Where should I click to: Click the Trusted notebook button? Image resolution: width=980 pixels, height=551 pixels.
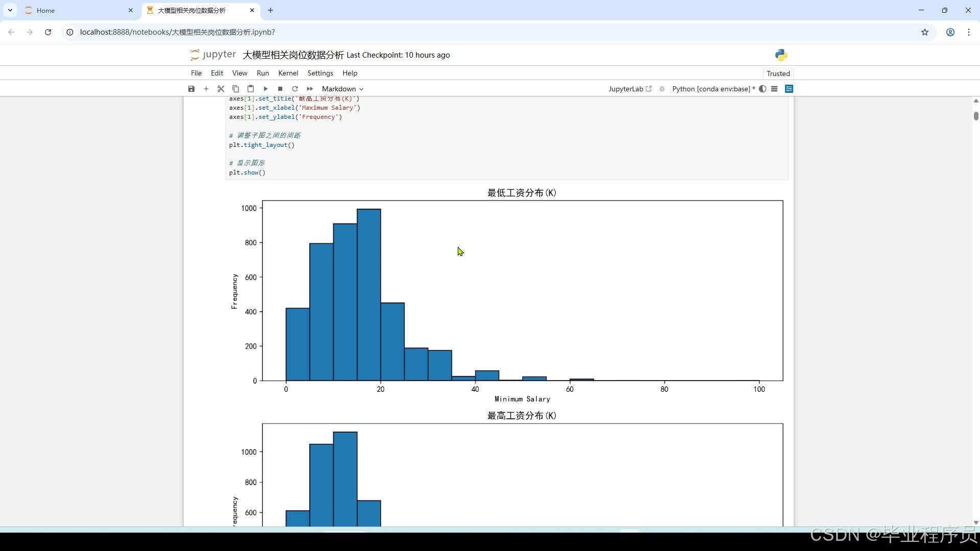pyautogui.click(x=778, y=73)
